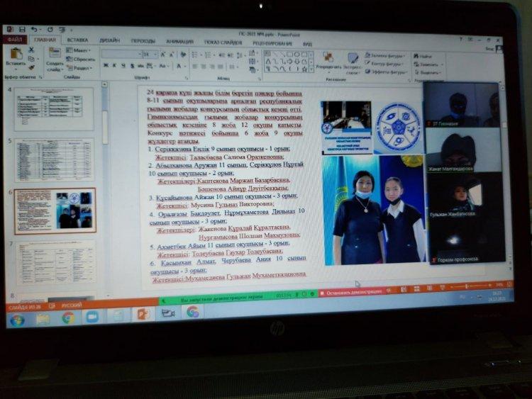This screenshot has height=399, width=532.
Task: Switch to the Показ слайдов (Slide Show) tab
Action: pyautogui.click(x=223, y=43)
